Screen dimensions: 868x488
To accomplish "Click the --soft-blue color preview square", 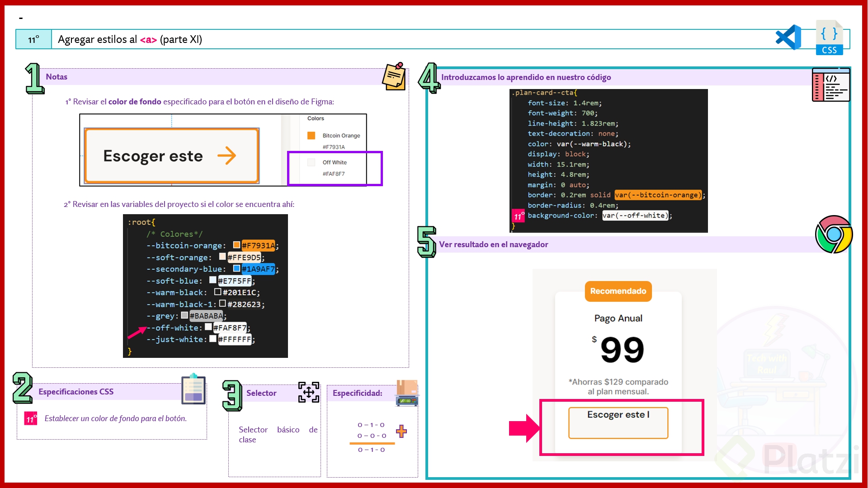I will (213, 280).
